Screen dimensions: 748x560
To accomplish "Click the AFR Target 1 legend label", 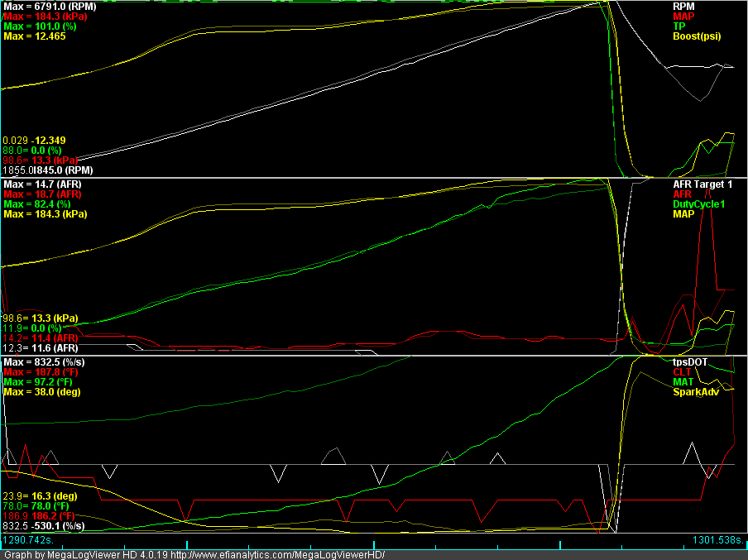I will coord(703,184).
